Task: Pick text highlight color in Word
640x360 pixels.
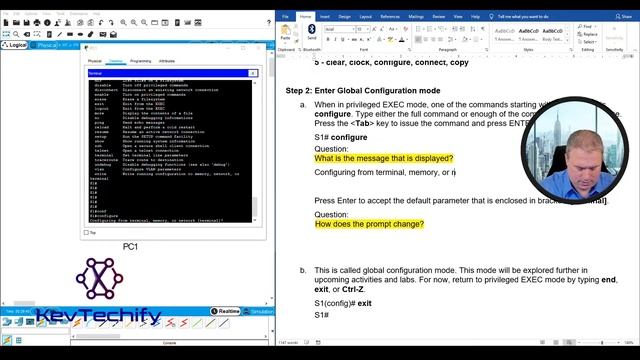Action: (390, 40)
